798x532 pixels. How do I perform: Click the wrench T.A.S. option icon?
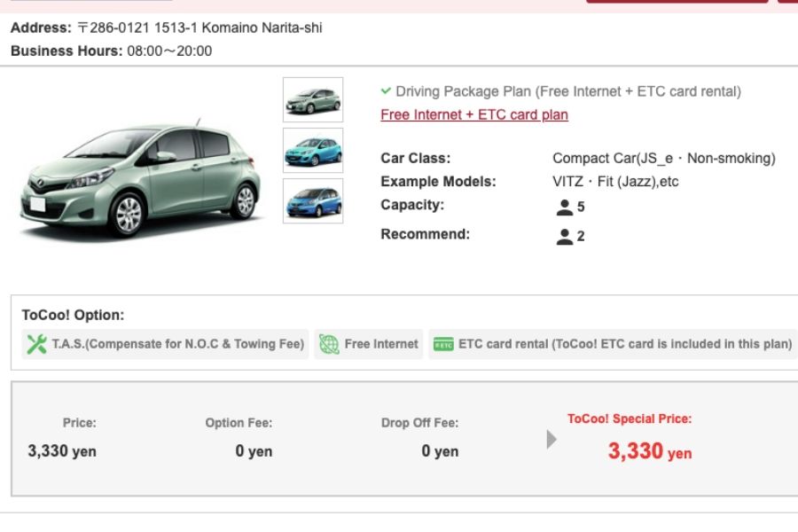[x=36, y=344]
